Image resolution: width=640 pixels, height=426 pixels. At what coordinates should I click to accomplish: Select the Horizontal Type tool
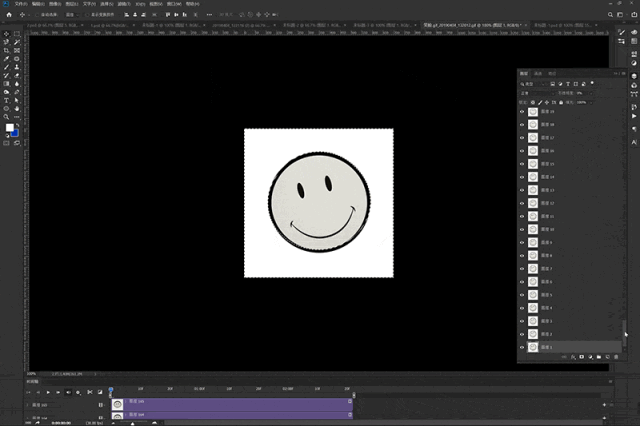[x=7, y=100]
